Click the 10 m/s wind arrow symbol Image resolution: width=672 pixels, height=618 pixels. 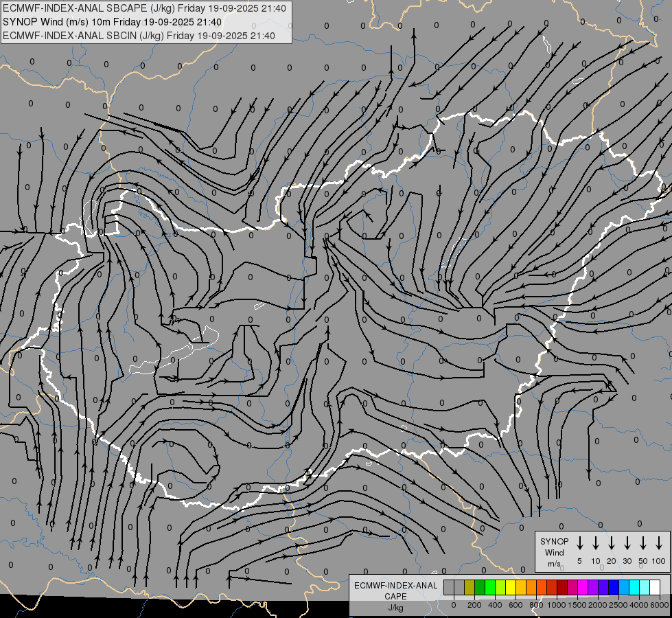click(595, 543)
